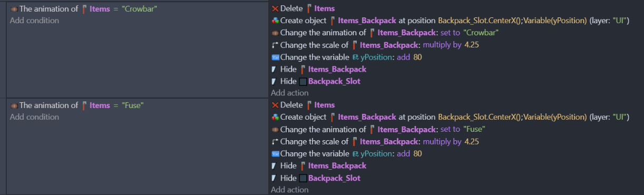The image size is (644, 195).
Task: Select the Create object icon in the Crowbar event
Action: point(275,21)
